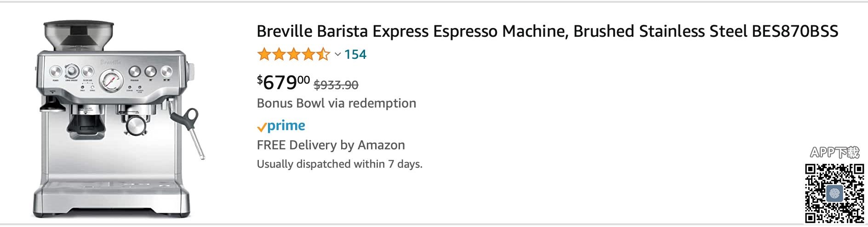Click the logo at the QR code center
Screen dimensions: 868x227
(x=834, y=193)
